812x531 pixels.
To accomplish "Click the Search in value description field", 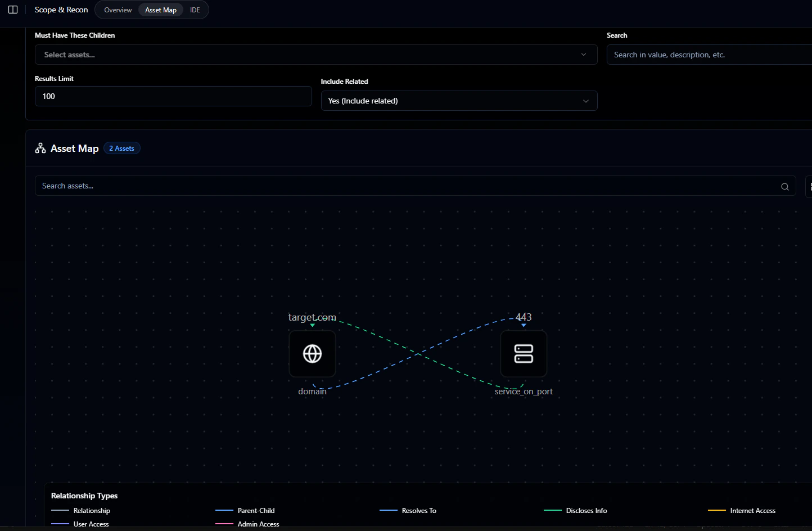I will pos(709,55).
